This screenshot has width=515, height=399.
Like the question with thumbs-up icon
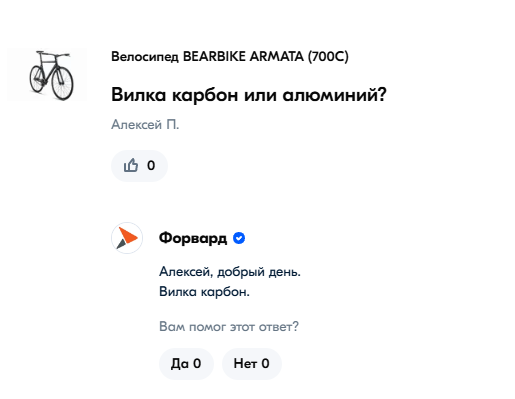(x=131, y=165)
